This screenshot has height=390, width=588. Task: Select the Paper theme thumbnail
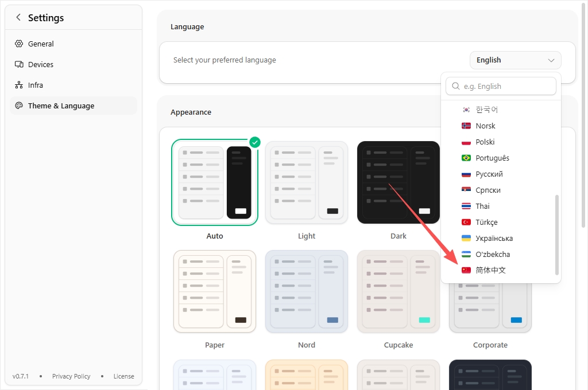pos(215,291)
